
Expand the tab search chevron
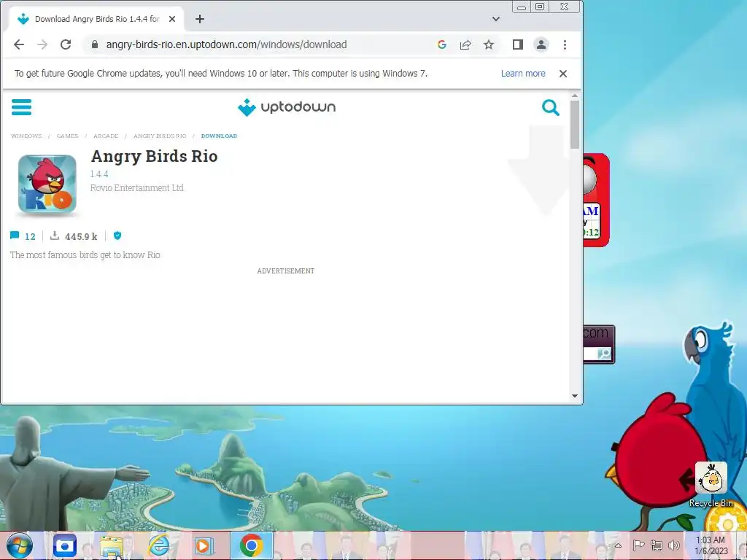coord(496,19)
